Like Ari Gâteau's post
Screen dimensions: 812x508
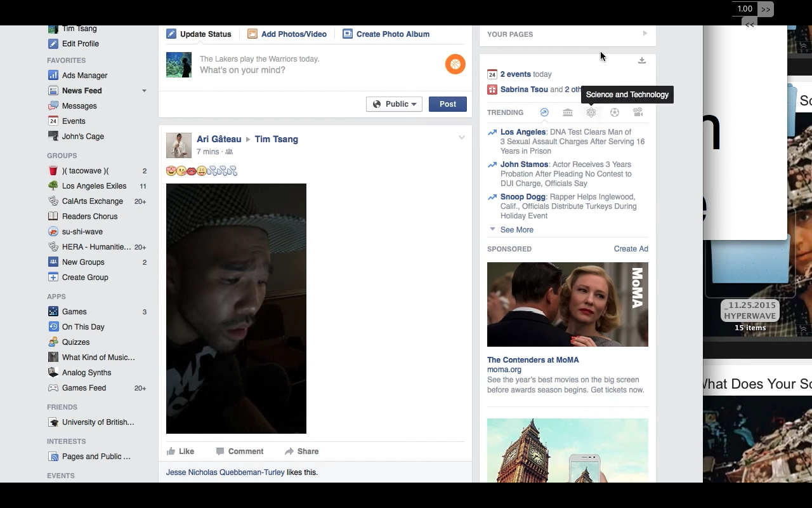(181, 451)
